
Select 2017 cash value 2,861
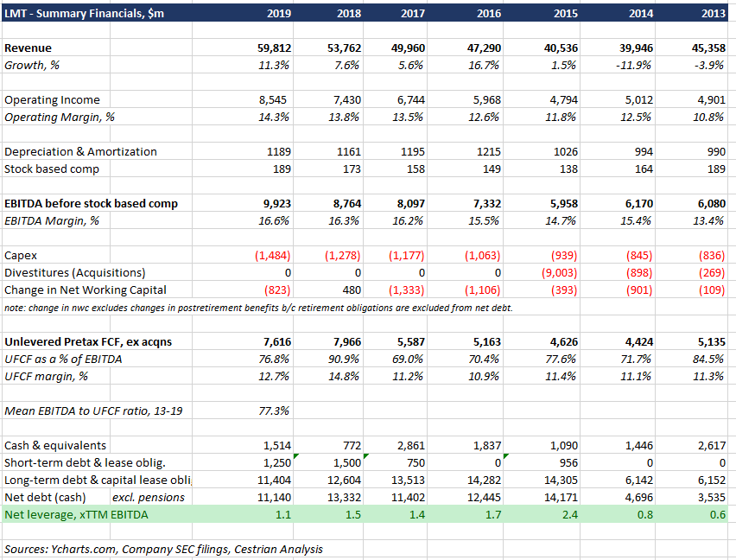(x=410, y=445)
